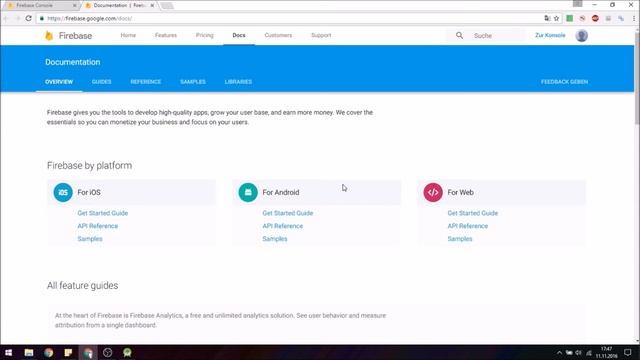Open Android API Reference link
The image size is (640, 360).
click(x=282, y=226)
